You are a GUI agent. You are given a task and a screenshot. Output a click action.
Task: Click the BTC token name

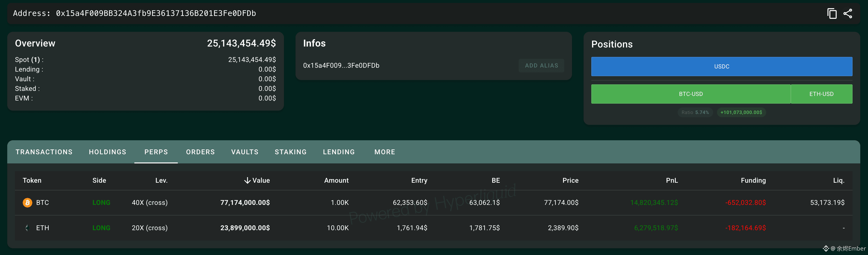(x=42, y=202)
